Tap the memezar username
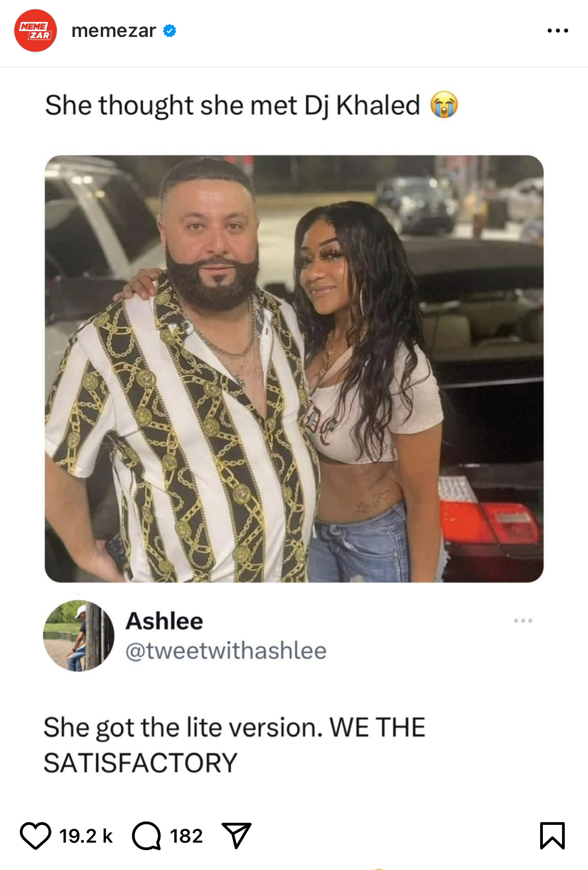Viewport: 588px width, 870px height. point(113,31)
